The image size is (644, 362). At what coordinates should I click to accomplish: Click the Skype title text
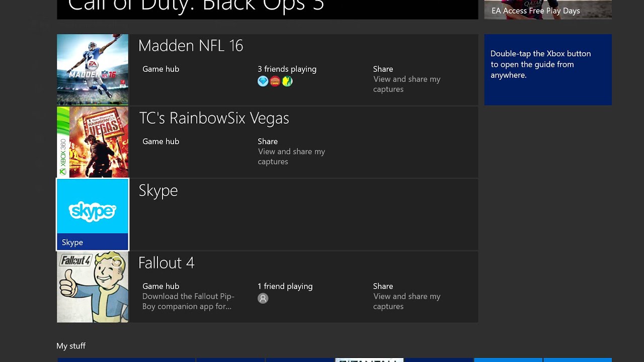158,191
